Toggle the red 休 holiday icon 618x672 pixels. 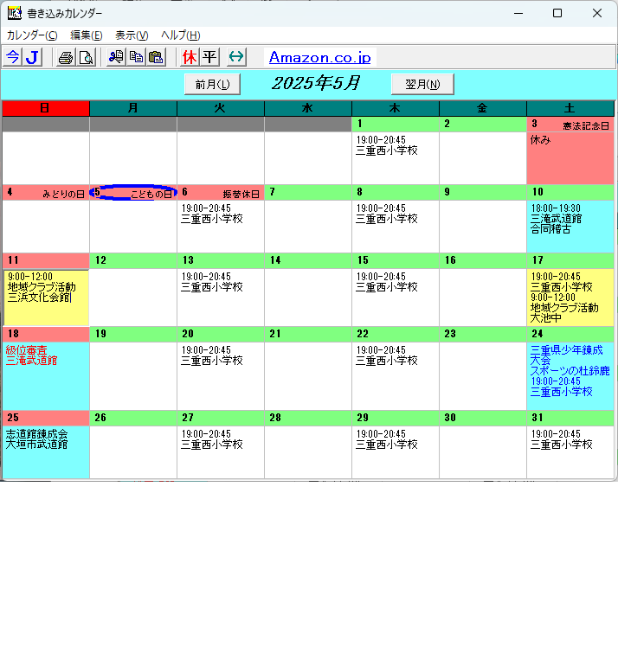click(x=190, y=57)
